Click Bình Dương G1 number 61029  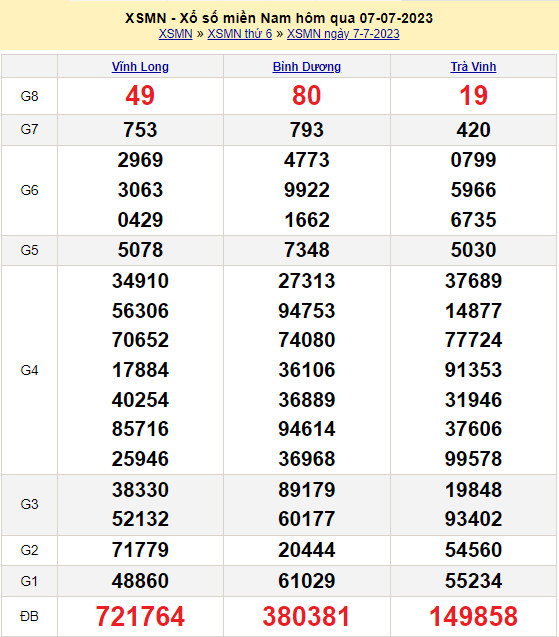coord(307,581)
